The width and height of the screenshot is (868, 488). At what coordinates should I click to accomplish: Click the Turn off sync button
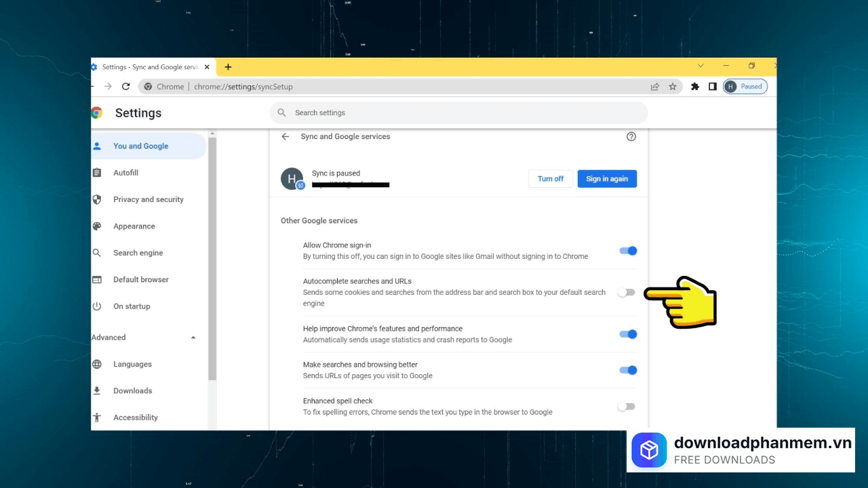550,179
